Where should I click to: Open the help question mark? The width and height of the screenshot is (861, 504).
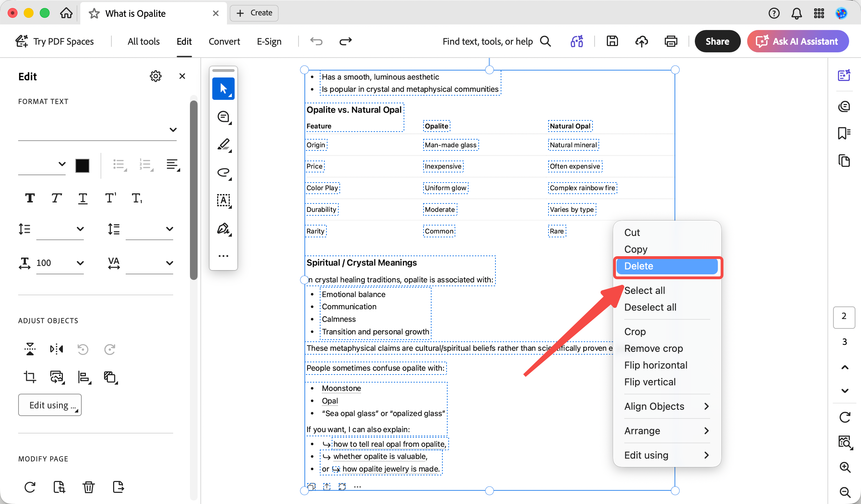(774, 13)
